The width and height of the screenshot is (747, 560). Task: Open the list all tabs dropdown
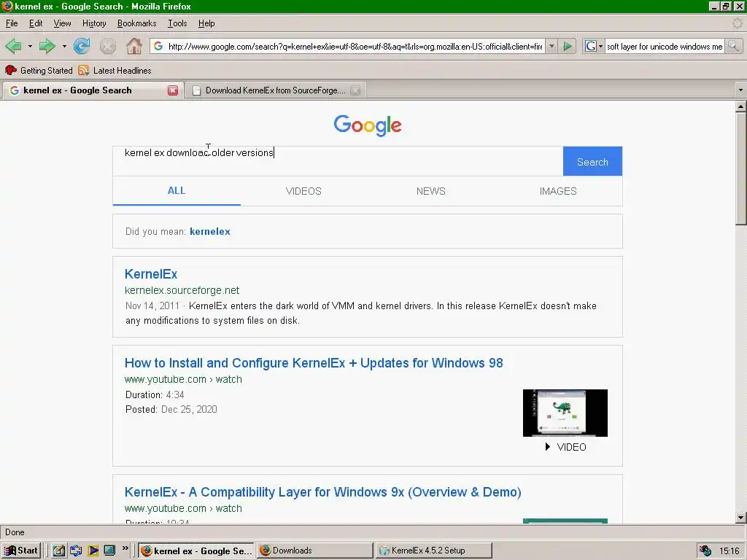(x=740, y=90)
